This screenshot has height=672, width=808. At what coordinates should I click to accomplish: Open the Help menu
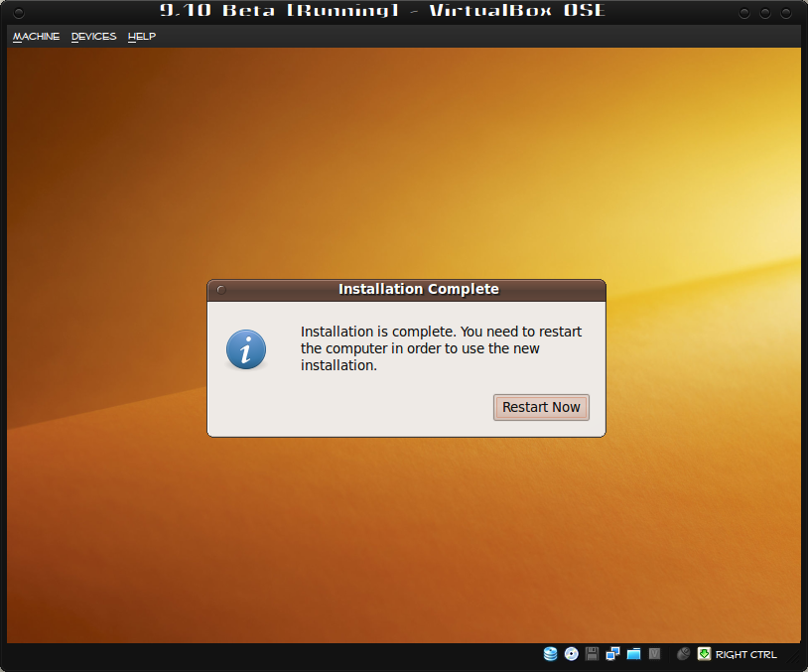142,37
